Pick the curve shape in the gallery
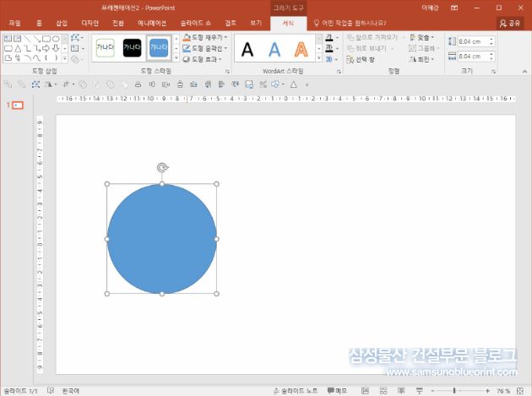The height and width of the screenshot is (396, 532). [x=36, y=58]
